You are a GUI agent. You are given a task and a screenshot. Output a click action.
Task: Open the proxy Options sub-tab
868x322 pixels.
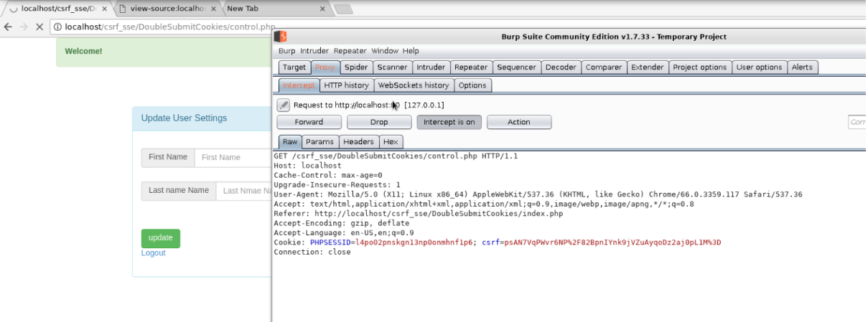pyautogui.click(x=472, y=85)
